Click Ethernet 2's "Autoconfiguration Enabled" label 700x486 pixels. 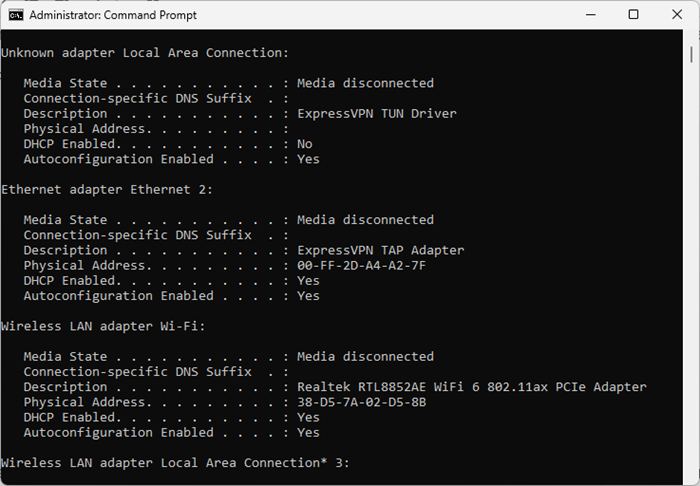pyautogui.click(x=118, y=296)
